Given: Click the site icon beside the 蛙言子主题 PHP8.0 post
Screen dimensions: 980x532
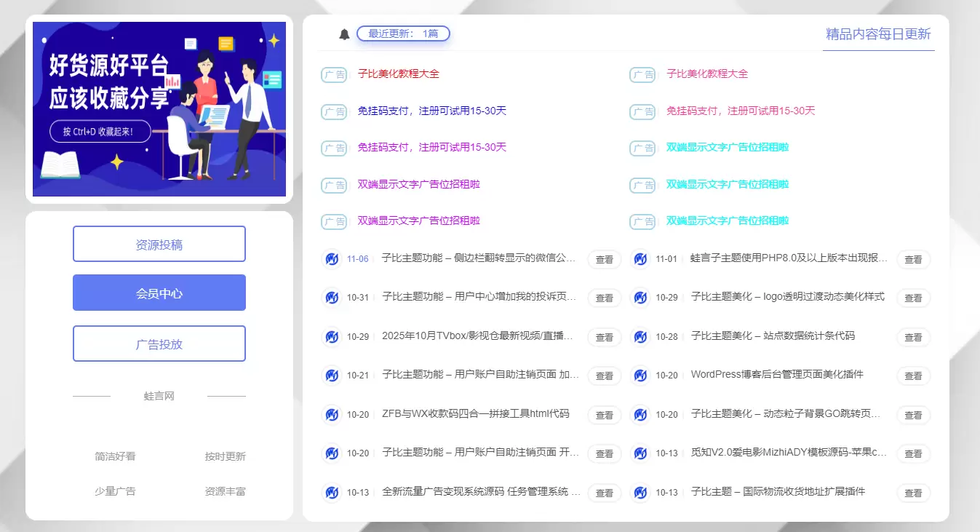Looking at the screenshot, I should click(640, 259).
